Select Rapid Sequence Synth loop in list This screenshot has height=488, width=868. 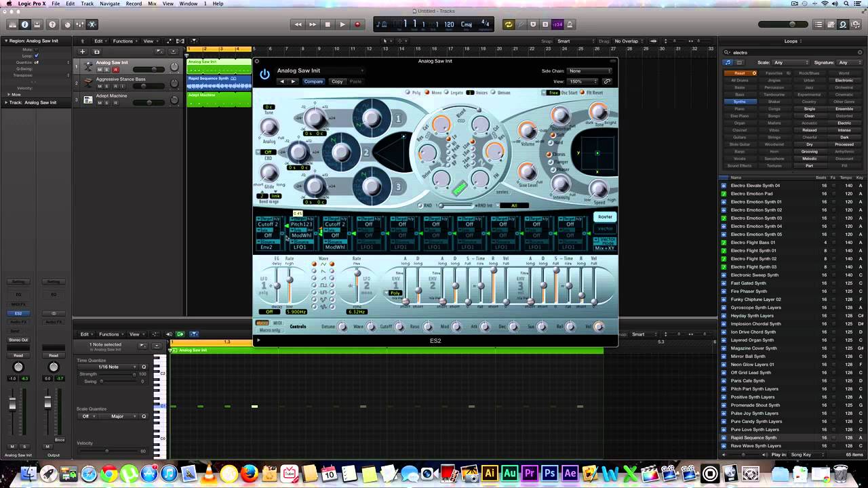tap(793, 438)
